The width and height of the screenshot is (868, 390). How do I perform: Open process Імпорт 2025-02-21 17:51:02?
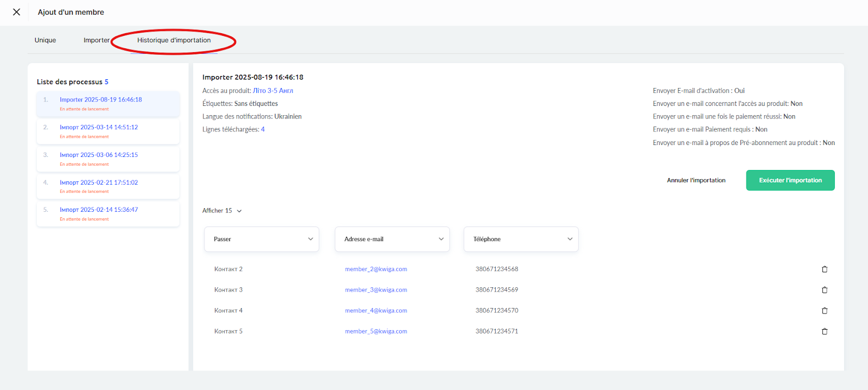(x=99, y=183)
